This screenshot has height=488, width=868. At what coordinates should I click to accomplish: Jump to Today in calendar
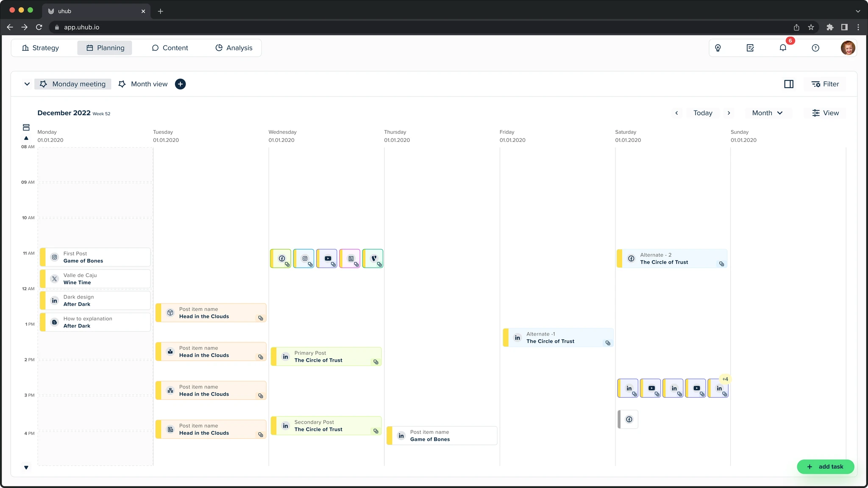pos(703,113)
